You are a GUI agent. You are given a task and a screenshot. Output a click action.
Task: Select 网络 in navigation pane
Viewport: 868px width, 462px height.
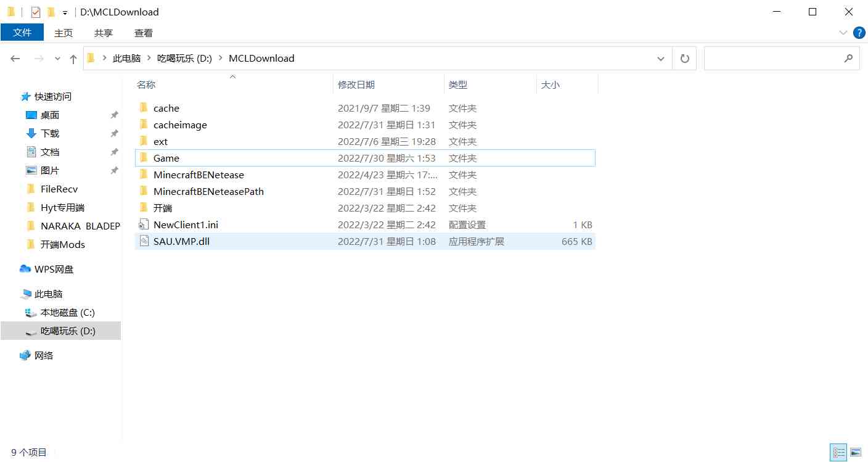(x=44, y=355)
